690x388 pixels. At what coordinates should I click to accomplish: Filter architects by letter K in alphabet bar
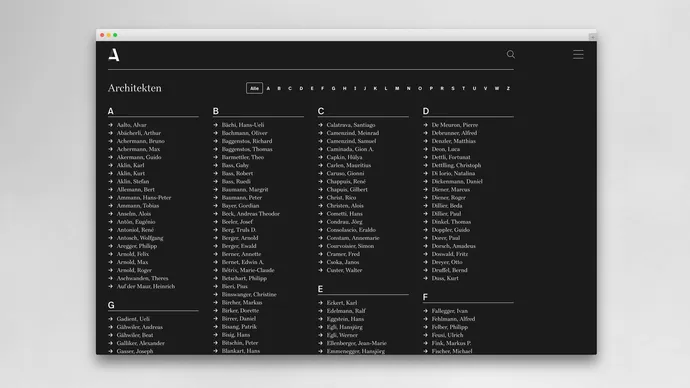(375, 88)
